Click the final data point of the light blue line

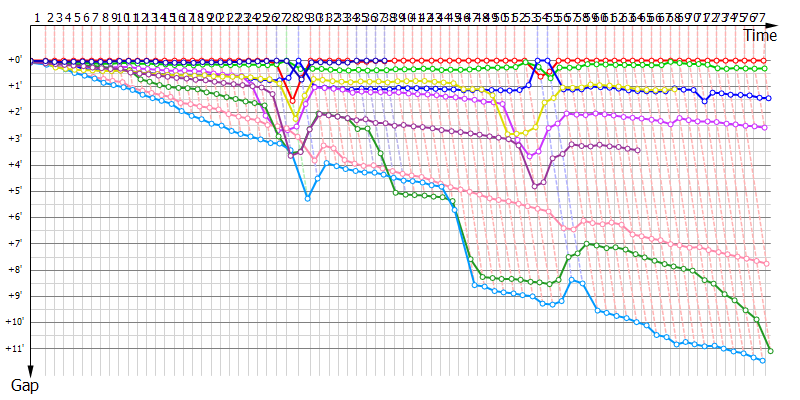[762, 361]
